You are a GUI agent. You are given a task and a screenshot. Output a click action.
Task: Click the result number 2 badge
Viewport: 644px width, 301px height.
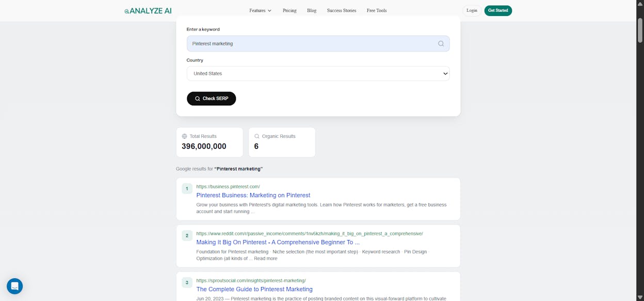pyautogui.click(x=187, y=236)
